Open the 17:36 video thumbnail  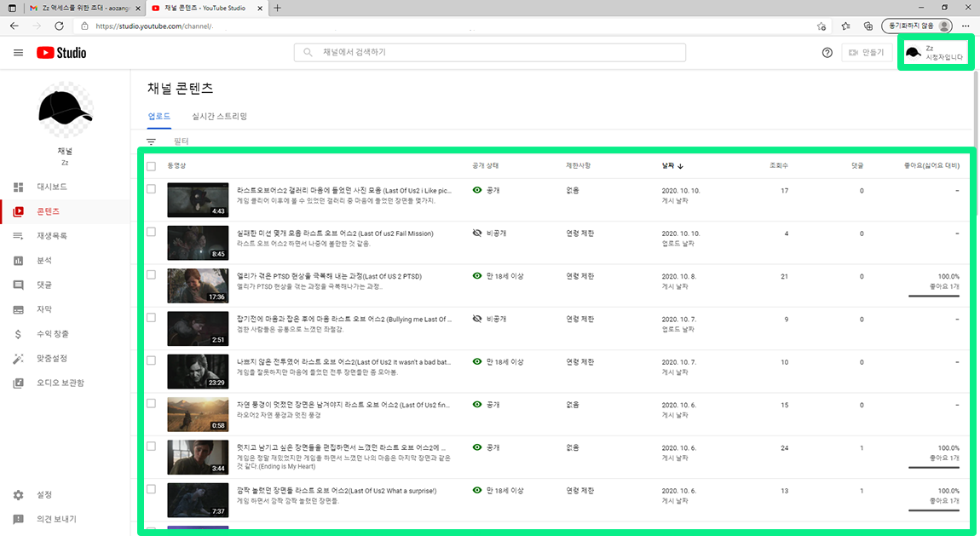tap(198, 285)
